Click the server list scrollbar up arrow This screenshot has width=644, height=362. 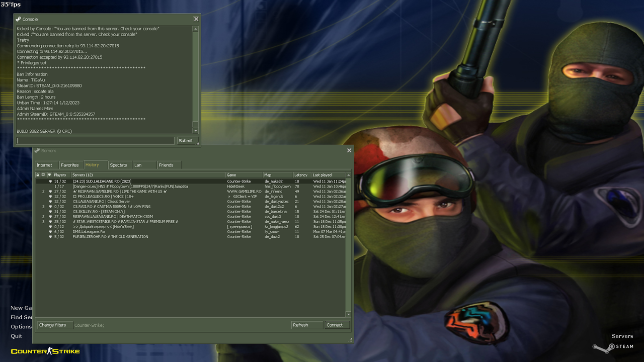(x=348, y=175)
